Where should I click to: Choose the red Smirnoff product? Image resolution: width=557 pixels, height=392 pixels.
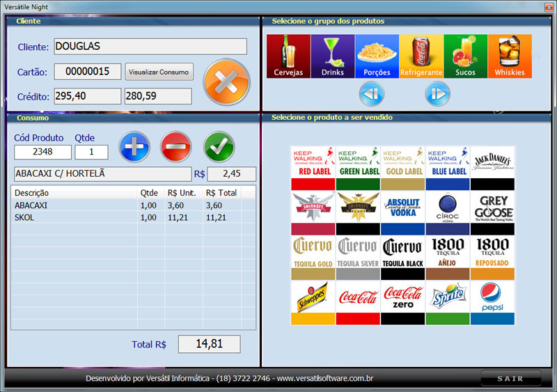313,213
